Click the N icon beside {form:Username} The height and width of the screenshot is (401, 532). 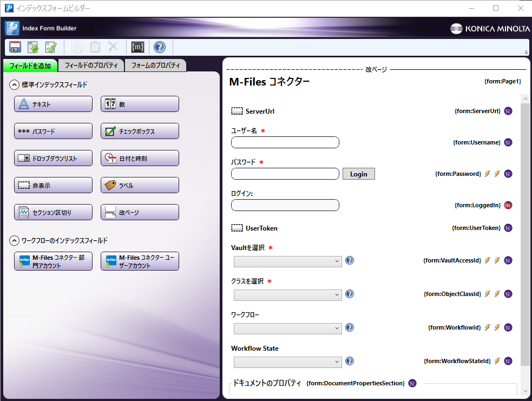point(508,142)
